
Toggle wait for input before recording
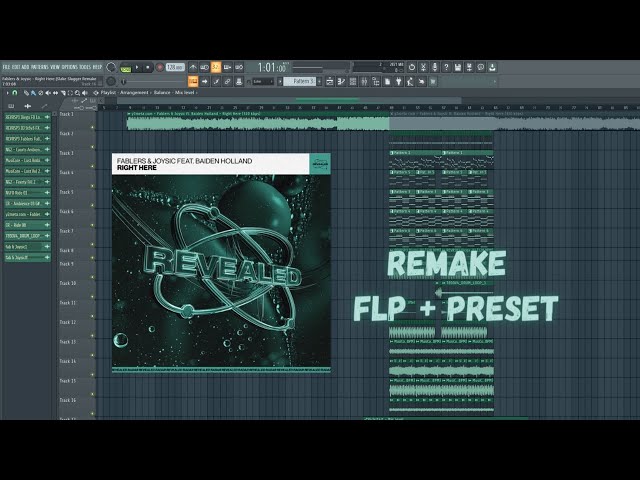[204, 67]
